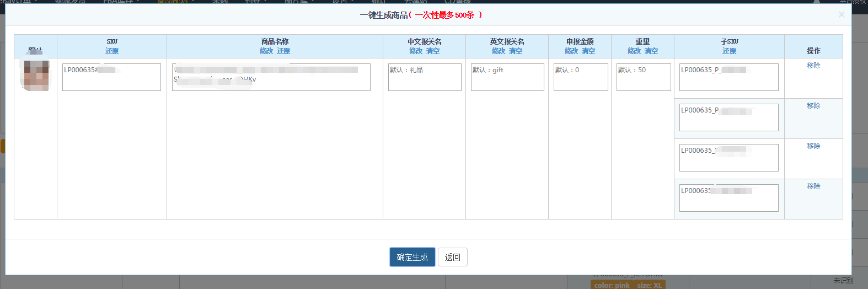This screenshot has width=868, height=289.
Task: Click 清空 under the 英文报关名 header
Action: [516, 51]
